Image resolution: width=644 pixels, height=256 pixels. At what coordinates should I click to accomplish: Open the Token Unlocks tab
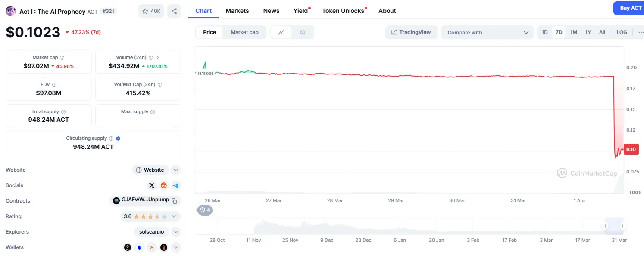[344, 11]
